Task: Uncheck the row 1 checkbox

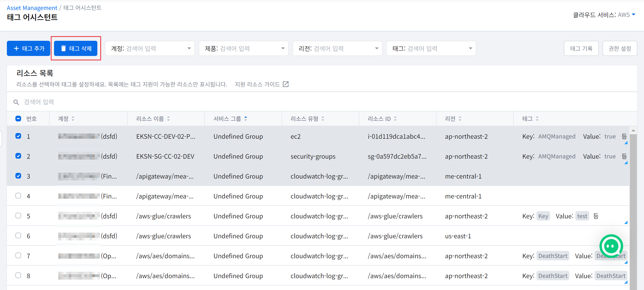Action: pyautogui.click(x=18, y=136)
